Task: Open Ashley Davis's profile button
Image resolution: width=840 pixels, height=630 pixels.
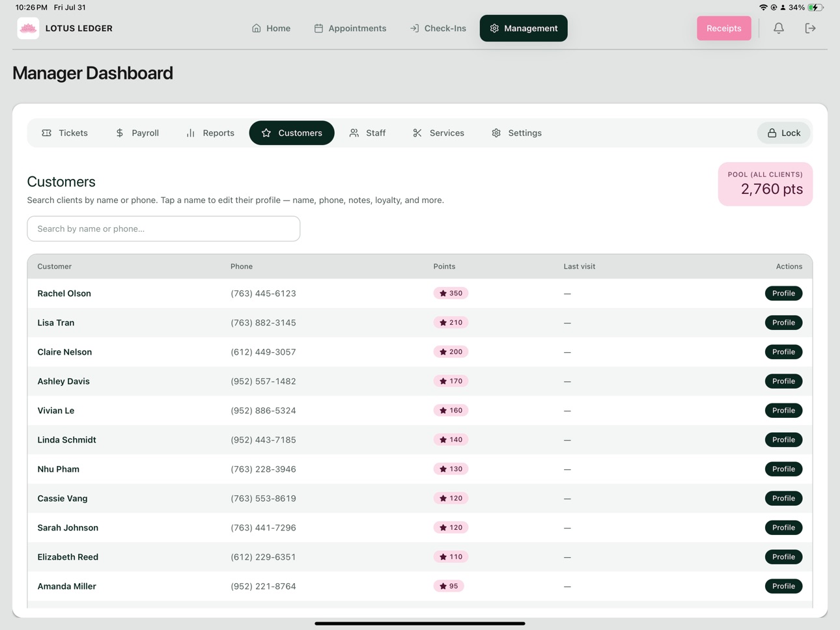Action: 783,381
